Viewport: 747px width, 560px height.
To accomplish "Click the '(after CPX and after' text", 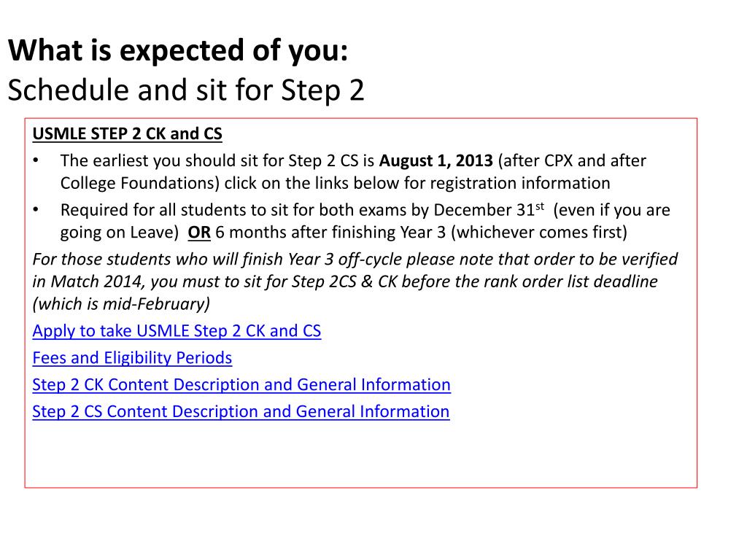I will pyautogui.click(x=572, y=161).
